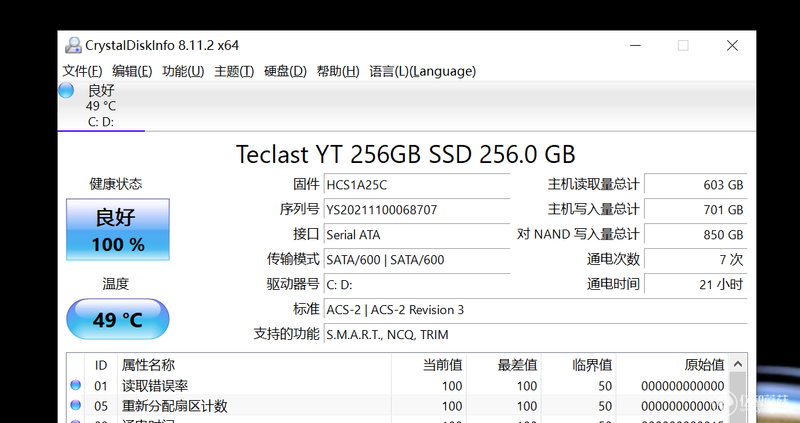Click host writes total value 701 GB

[x=695, y=209]
